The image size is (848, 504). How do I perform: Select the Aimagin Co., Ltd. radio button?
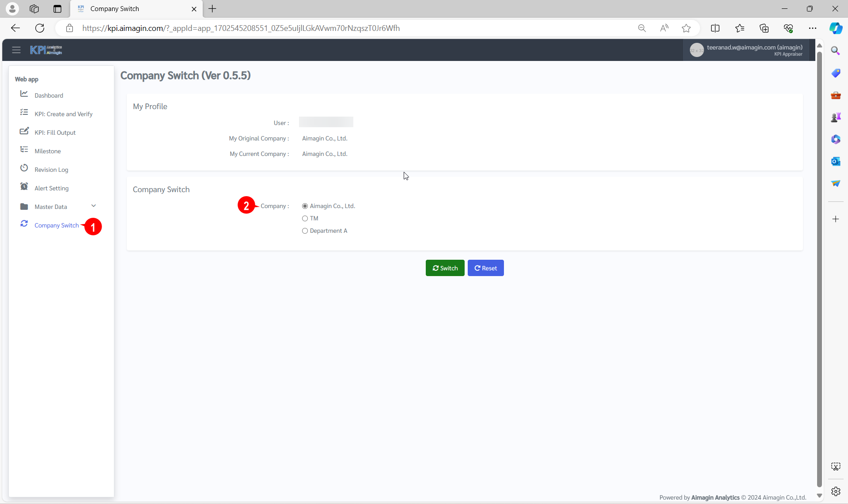(305, 206)
